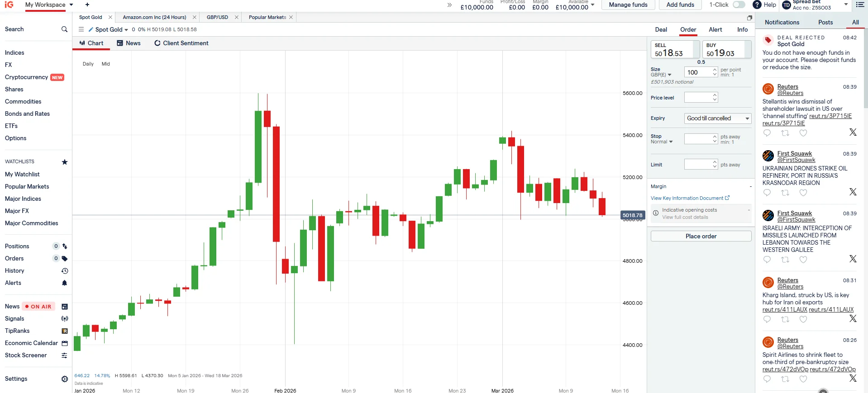Click the Alerts bell icon

tap(65, 283)
